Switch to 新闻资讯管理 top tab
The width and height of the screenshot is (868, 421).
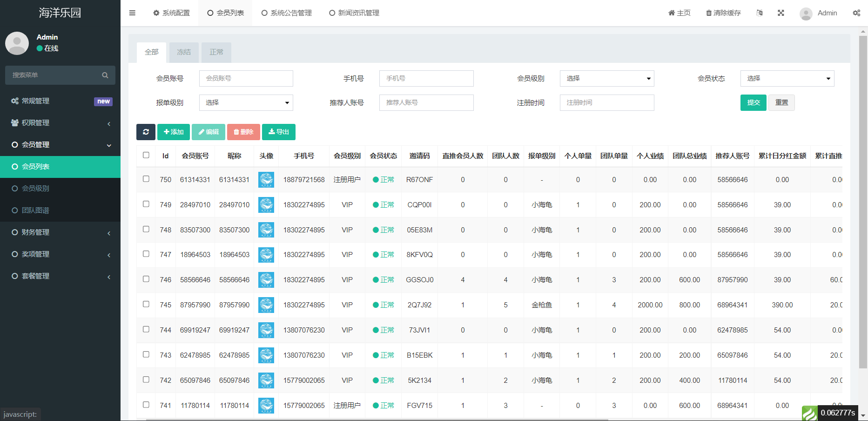tap(354, 13)
